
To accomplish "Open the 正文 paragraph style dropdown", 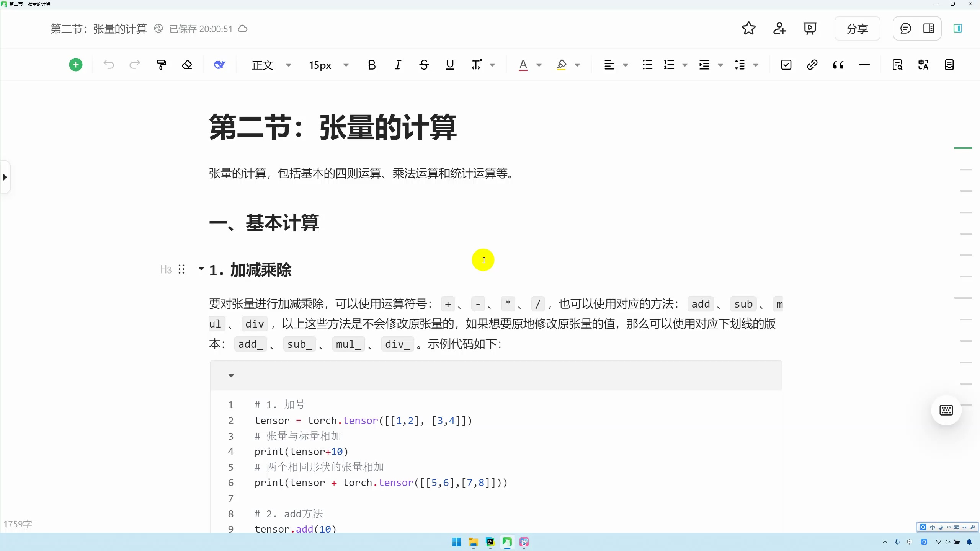I will pyautogui.click(x=271, y=65).
